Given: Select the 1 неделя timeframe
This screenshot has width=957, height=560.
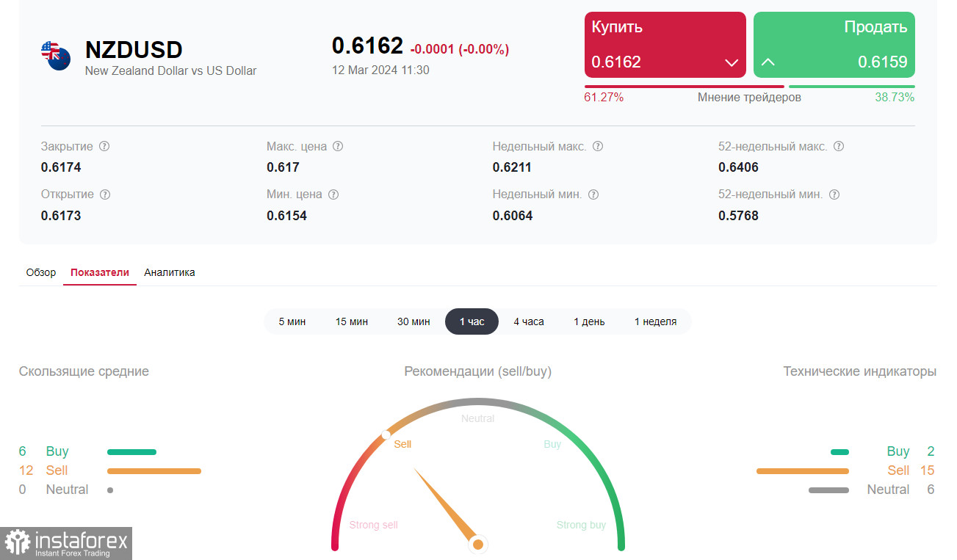Looking at the screenshot, I should click(x=655, y=321).
